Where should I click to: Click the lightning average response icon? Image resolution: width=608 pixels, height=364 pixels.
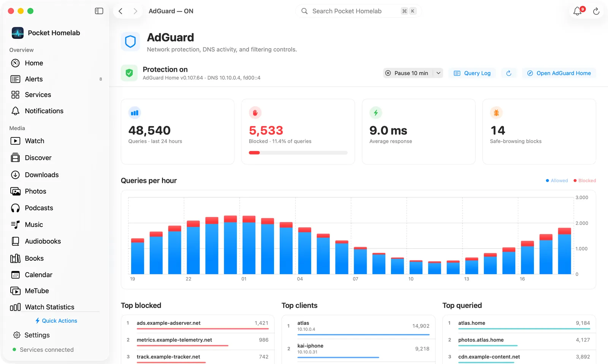[376, 113]
